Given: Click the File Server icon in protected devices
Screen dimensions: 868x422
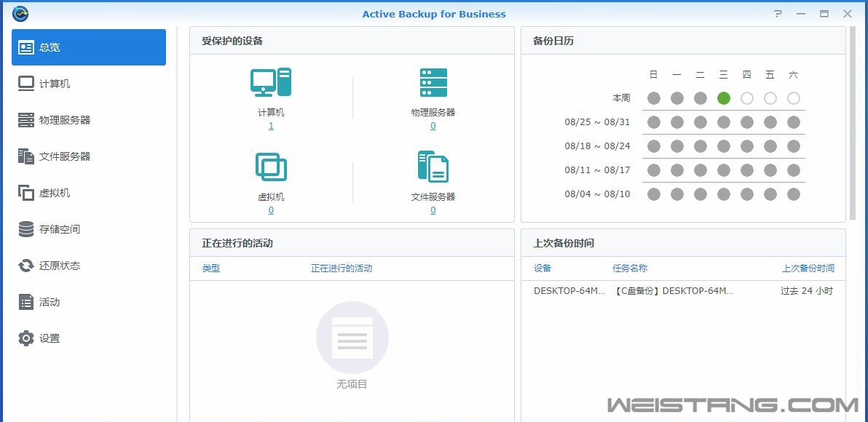Looking at the screenshot, I should click(433, 167).
